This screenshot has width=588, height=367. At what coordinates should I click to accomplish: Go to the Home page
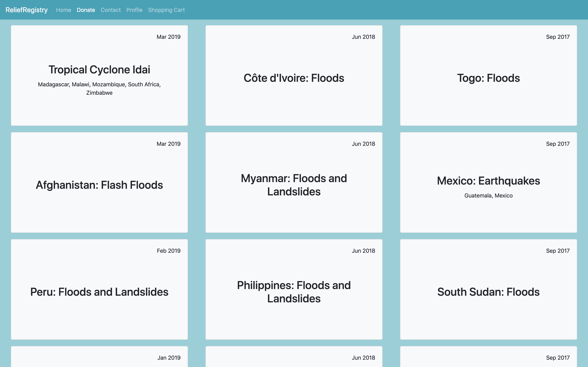(63, 10)
